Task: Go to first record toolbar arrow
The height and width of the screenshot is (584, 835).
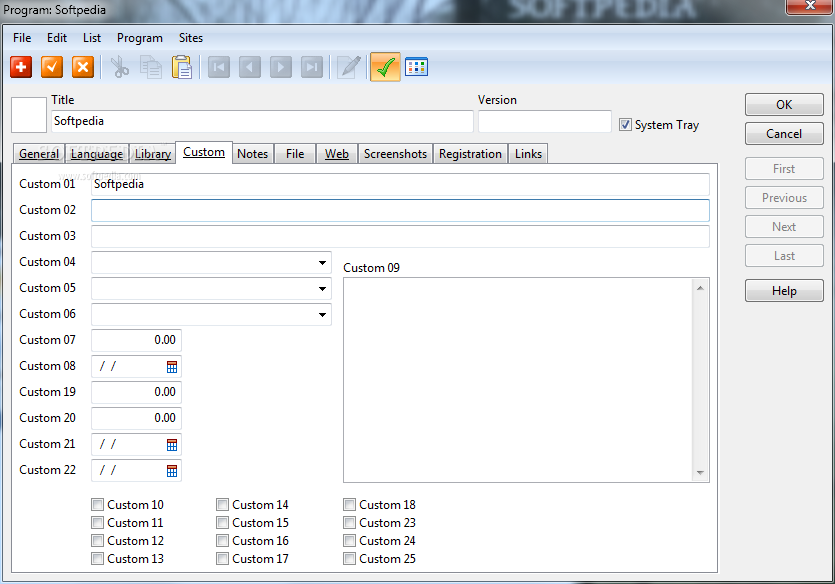Action: point(219,67)
